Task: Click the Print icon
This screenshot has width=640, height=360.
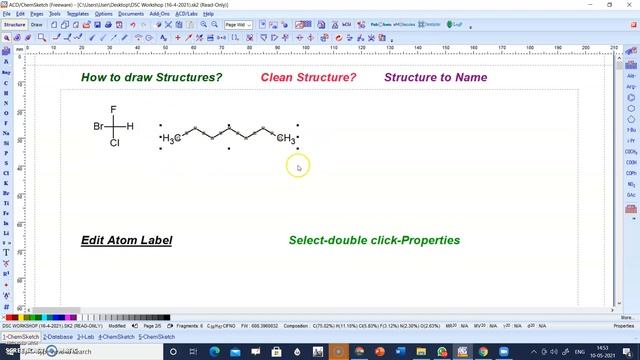Action: coord(108,25)
